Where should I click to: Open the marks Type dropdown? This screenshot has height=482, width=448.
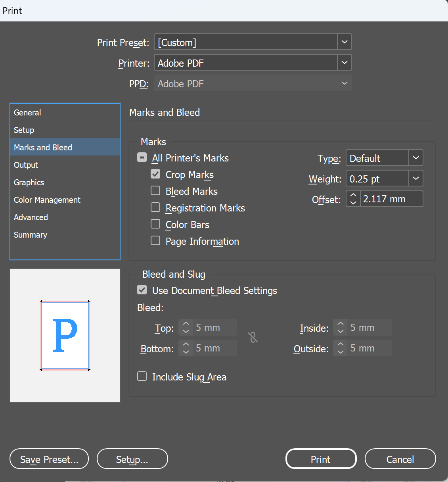415,158
